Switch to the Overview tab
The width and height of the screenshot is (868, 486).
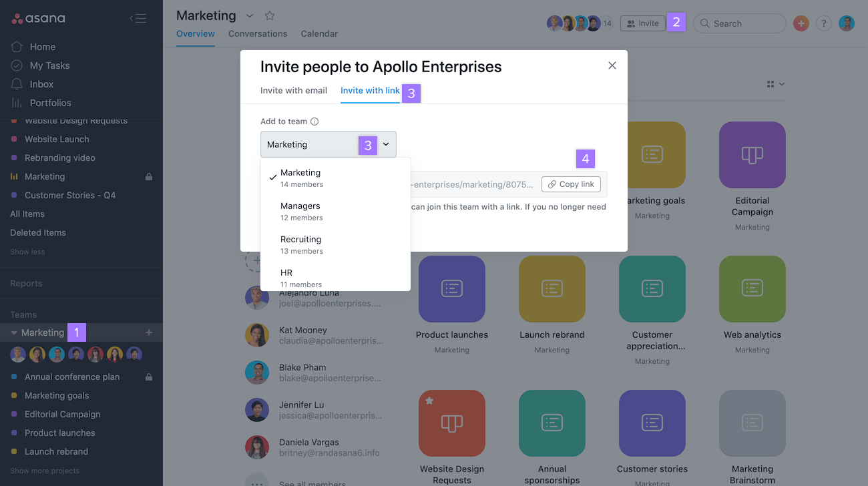(196, 34)
